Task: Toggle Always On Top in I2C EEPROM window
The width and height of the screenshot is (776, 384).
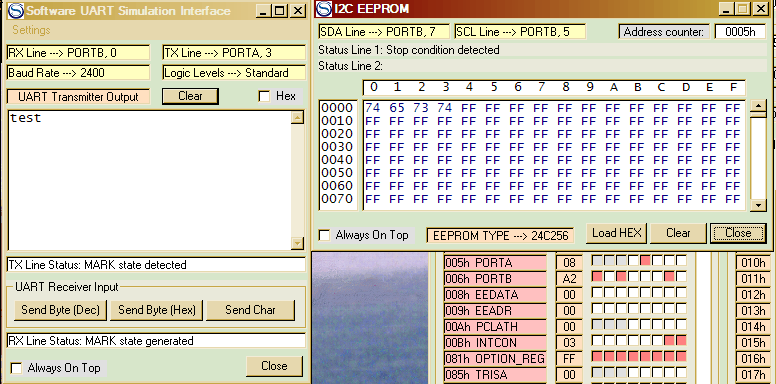Action: tap(325, 235)
